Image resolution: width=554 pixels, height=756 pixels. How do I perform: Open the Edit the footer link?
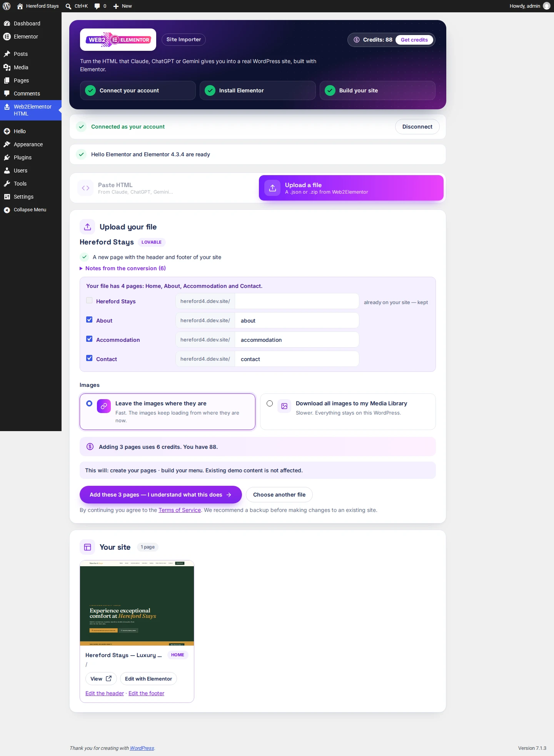pyautogui.click(x=146, y=693)
